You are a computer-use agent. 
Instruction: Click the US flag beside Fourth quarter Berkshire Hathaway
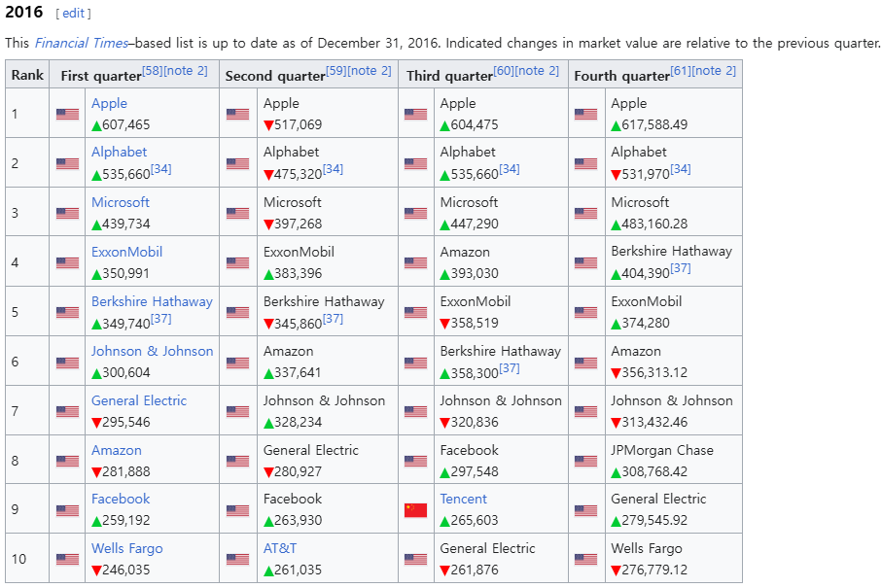point(586,262)
